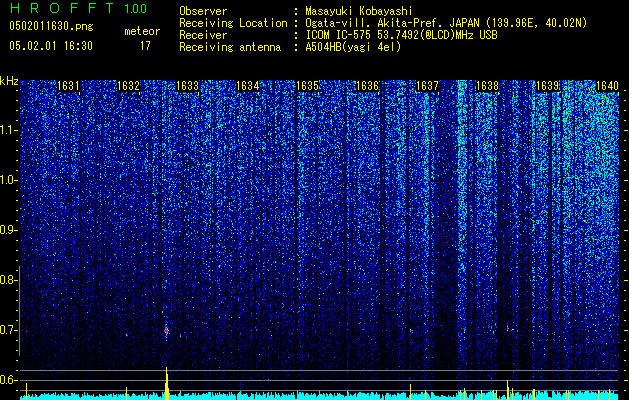Click the 0.7 frequency axis label
The height and width of the screenshot is (400, 629).
(x=8, y=330)
